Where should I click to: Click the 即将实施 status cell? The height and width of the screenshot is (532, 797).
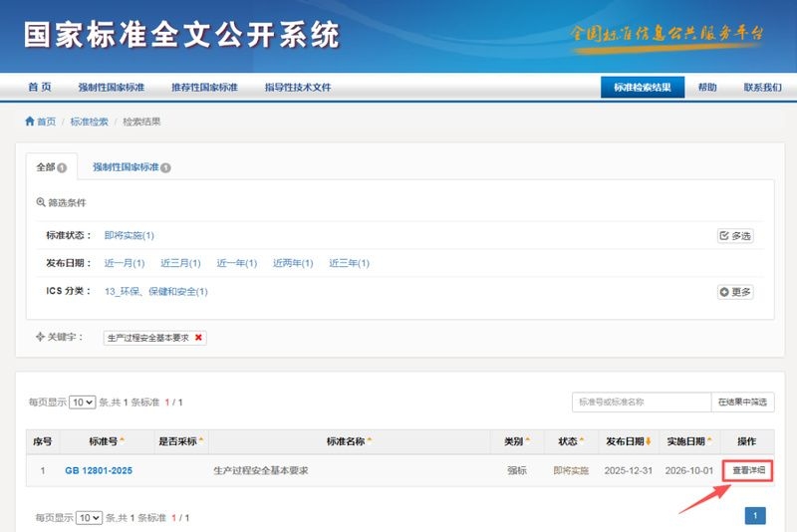pyautogui.click(x=571, y=470)
